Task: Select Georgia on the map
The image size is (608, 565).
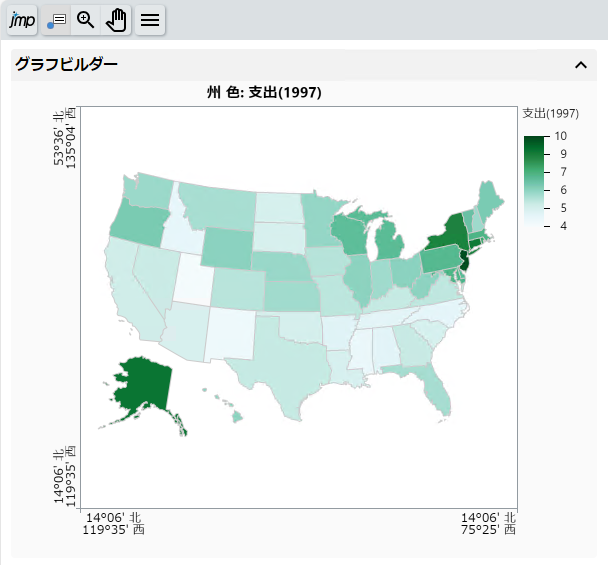Action: pos(413,345)
